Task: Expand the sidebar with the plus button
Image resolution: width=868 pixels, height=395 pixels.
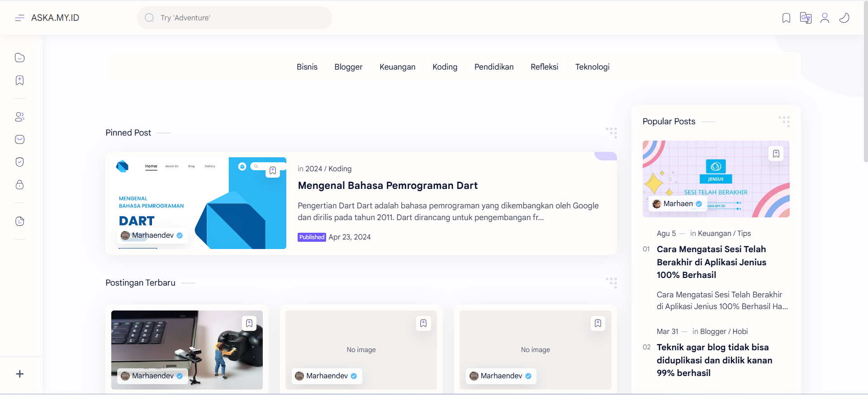Action: 19,374
